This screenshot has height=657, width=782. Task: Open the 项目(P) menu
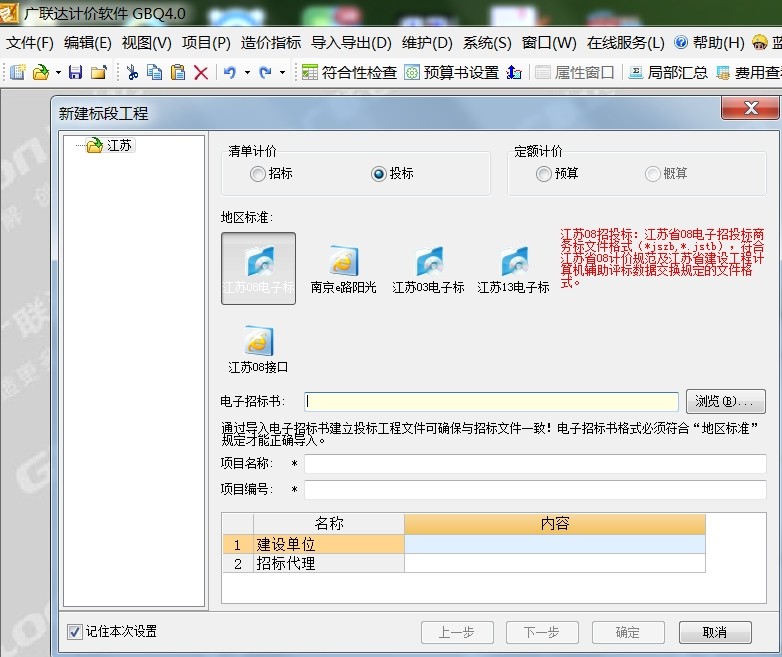[x=206, y=43]
